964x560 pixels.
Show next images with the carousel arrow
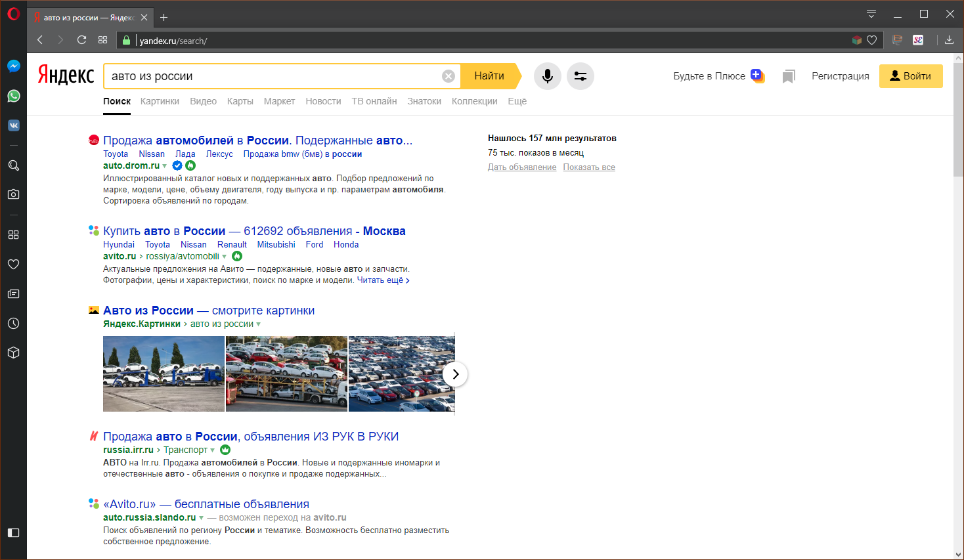coord(455,374)
